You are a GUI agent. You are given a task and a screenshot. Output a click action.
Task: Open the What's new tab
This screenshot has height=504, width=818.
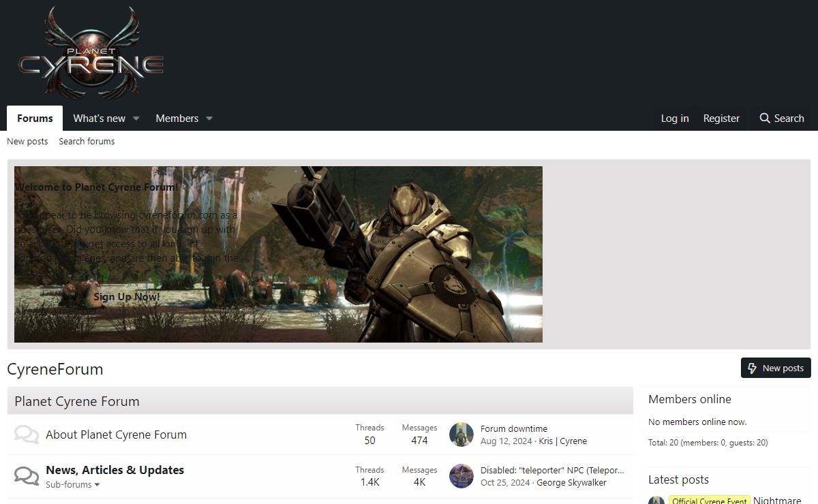pyautogui.click(x=100, y=119)
